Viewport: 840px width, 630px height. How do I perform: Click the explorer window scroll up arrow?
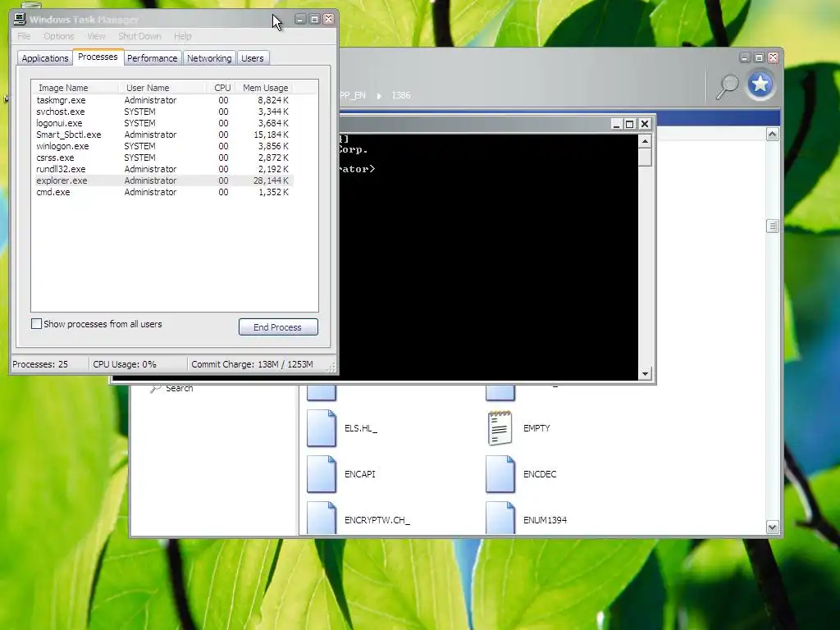point(772,135)
